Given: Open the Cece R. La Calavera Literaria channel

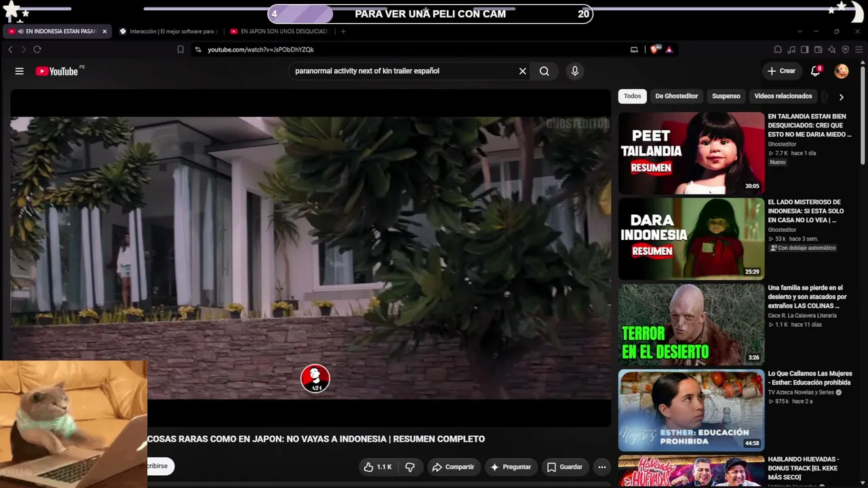Looking at the screenshot, I should [802, 315].
